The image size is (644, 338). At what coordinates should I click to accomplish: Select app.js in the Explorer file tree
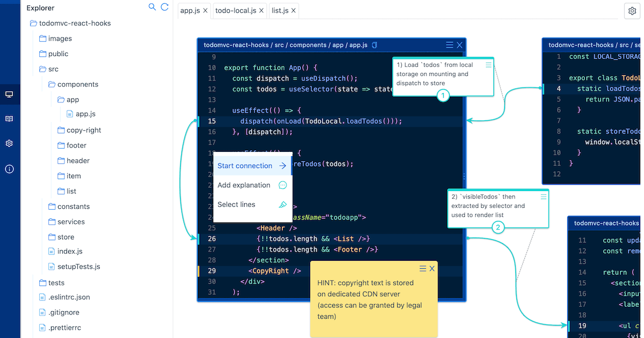(85, 114)
